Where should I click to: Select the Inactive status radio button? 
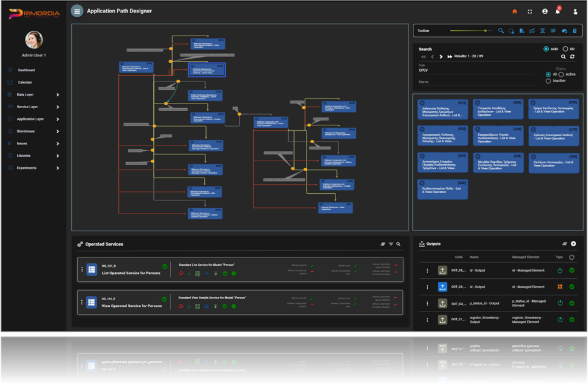point(548,81)
